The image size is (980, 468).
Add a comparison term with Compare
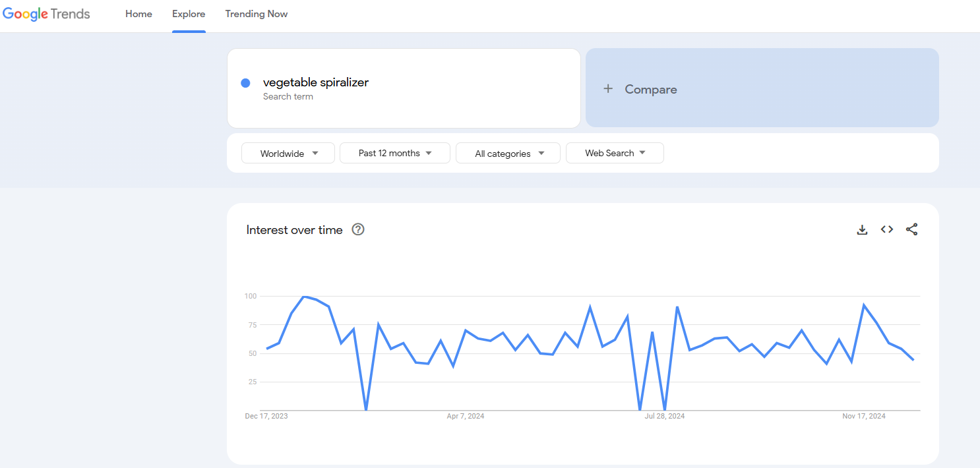762,88
